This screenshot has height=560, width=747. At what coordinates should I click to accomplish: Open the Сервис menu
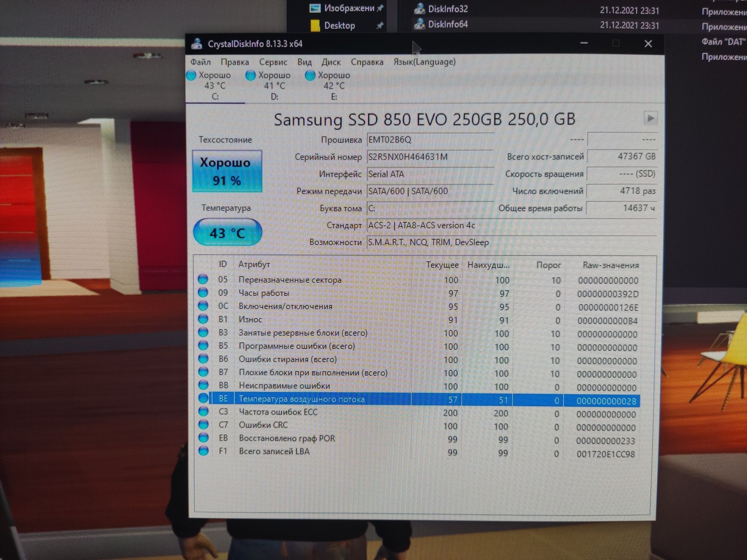273,62
